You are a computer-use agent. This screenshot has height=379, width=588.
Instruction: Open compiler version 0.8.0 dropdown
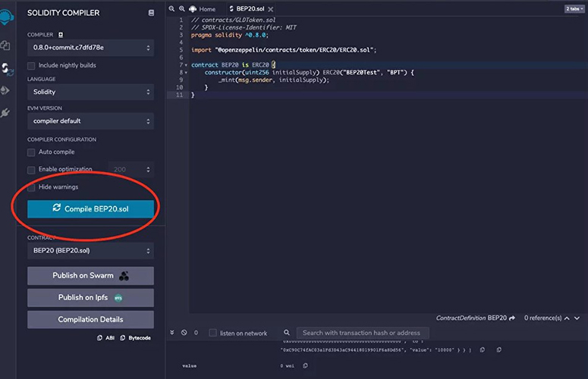90,48
